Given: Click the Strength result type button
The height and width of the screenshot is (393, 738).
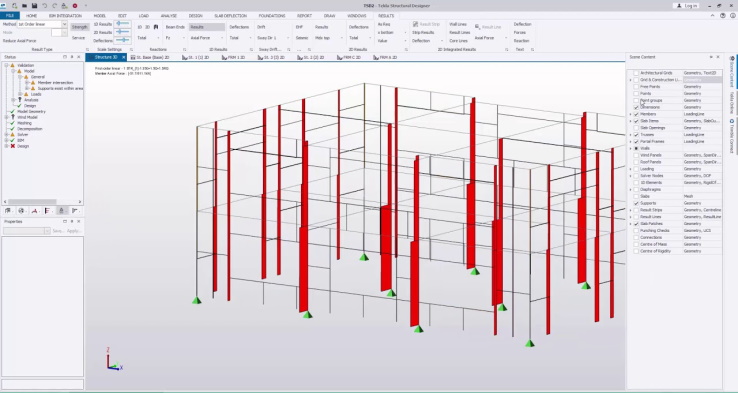Looking at the screenshot, I should tap(80, 27).
